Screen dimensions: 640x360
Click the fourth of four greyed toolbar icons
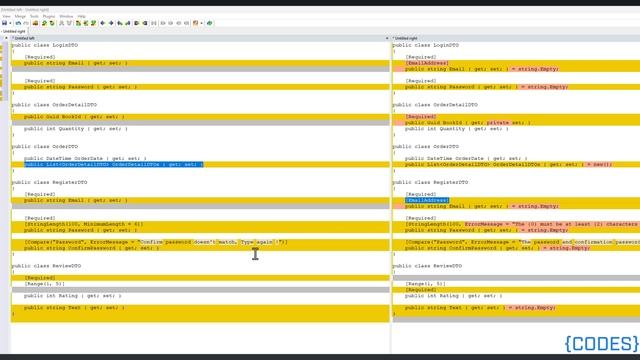[x=187, y=23]
